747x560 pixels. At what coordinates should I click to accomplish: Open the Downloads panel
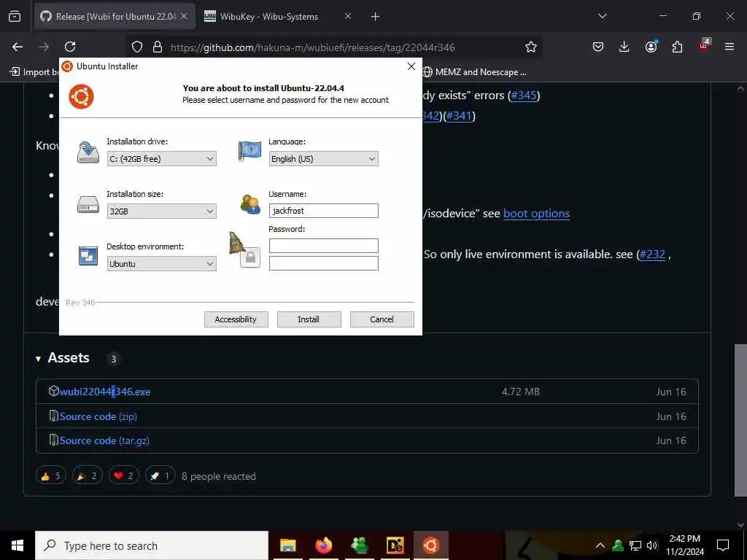624,47
